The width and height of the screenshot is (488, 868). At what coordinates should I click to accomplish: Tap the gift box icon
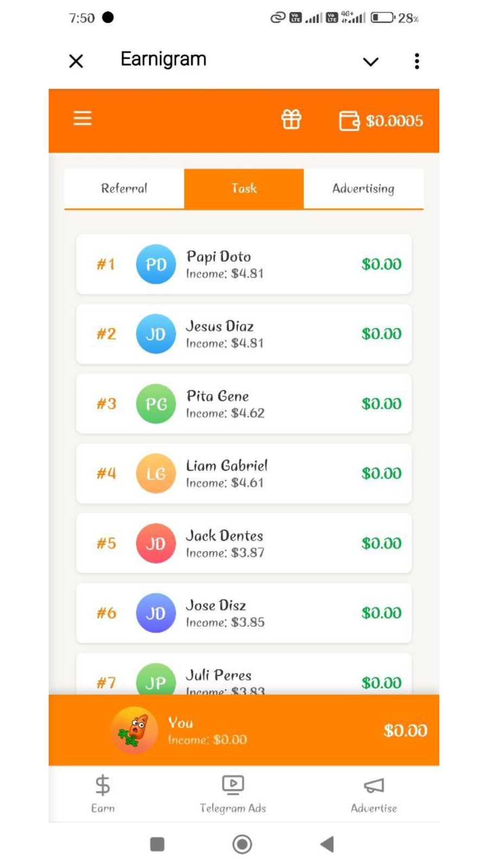(291, 119)
